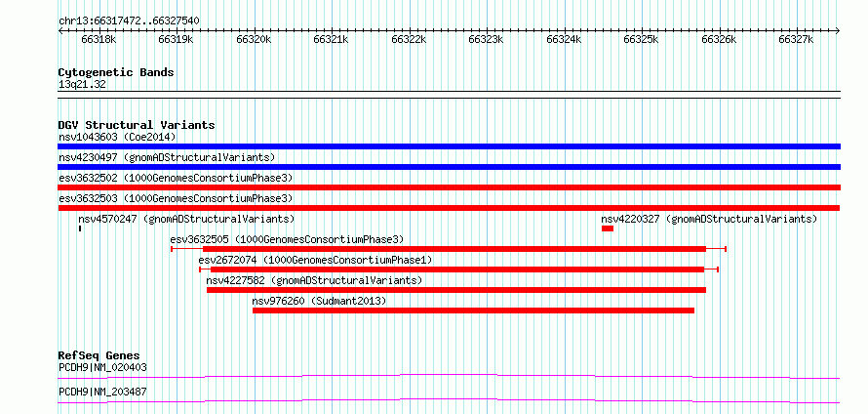Open the esv2672074 (1000GenomesConsortiumPhase1) label
This screenshot has height=414, width=868.
316,260
